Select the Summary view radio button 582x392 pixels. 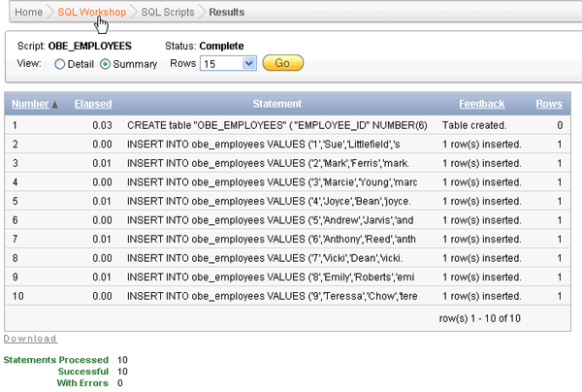point(106,64)
